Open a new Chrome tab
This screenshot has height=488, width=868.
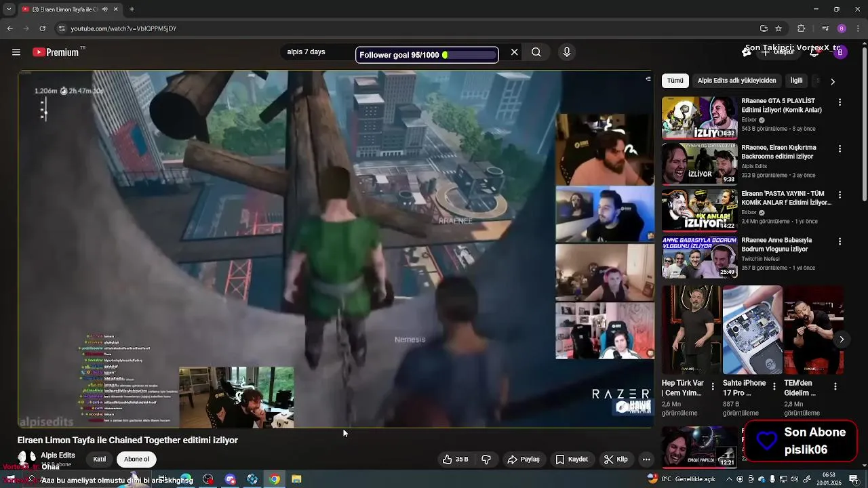click(132, 9)
